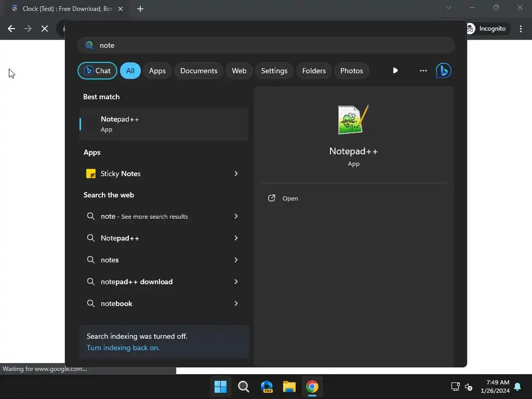Expand Notepad++ web suggestion chevron
The image size is (532, 399).
point(236,238)
